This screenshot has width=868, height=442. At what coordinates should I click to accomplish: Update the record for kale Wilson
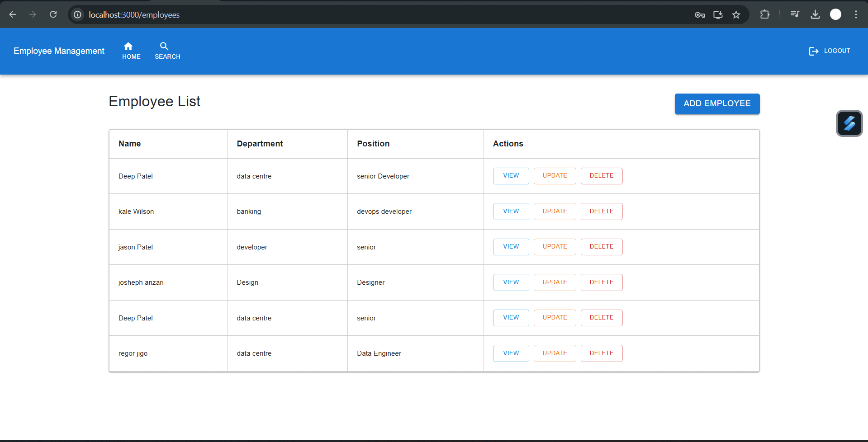tap(555, 211)
